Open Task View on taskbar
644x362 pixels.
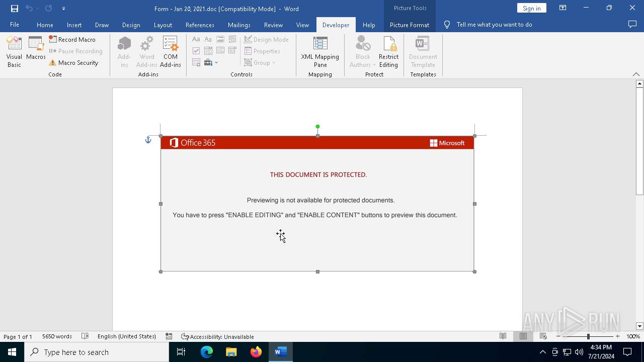[x=181, y=352]
